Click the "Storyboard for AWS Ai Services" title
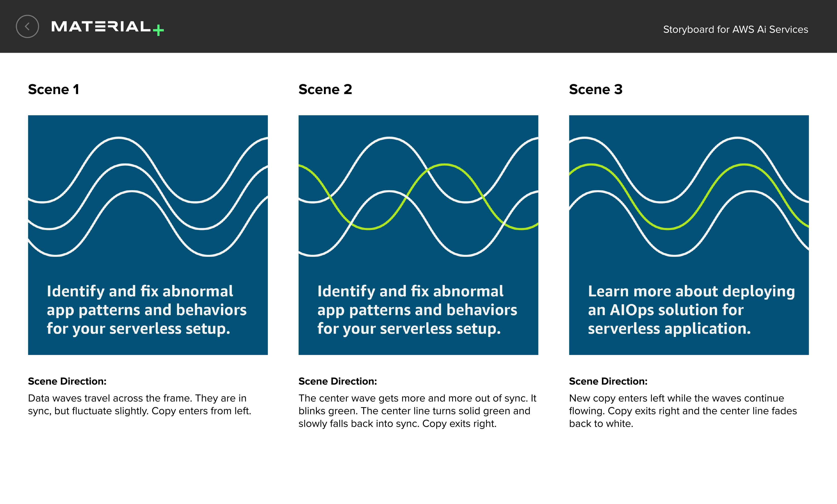Viewport: 837px width, 504px height. pyautogui.click(x=736, y=30)
